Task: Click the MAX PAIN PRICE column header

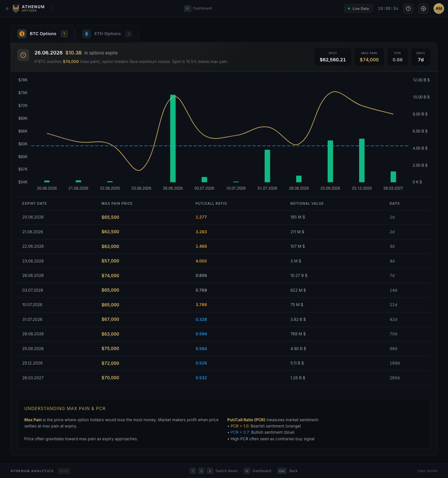Action: [117, 204]
